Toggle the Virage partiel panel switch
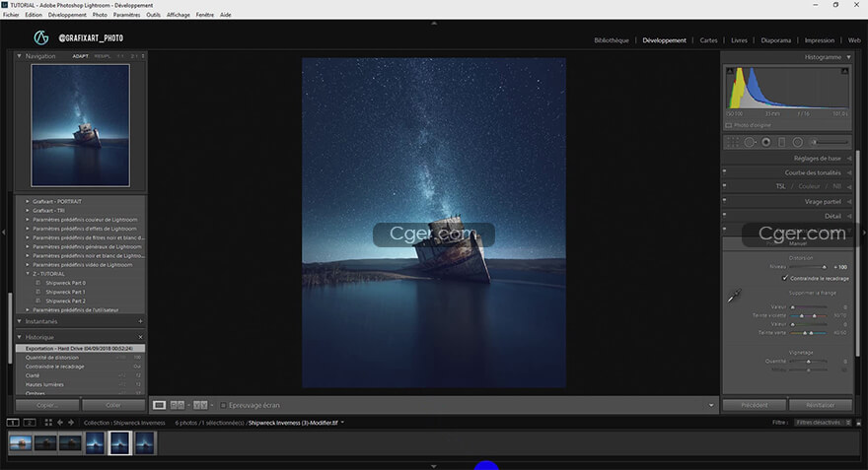The image size is (868, 470). pyautogui.click(x=725, y=201)
